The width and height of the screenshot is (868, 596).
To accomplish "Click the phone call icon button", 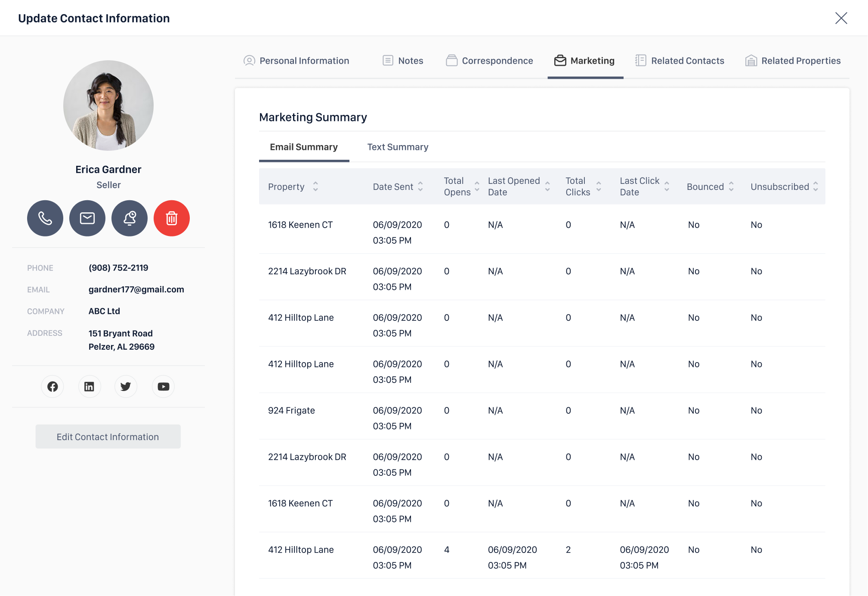I will pos(45,218).
